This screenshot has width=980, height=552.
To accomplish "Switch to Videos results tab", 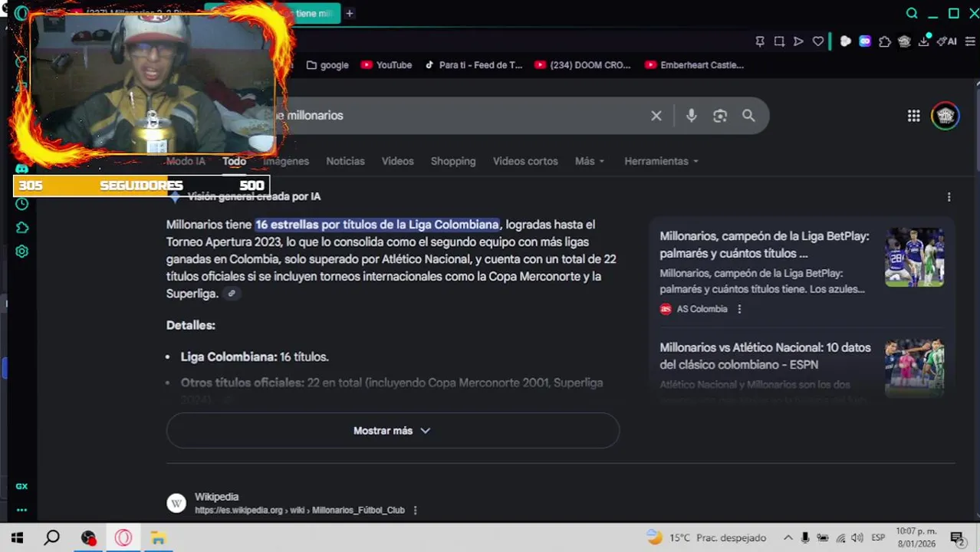I will click(397, 161).
